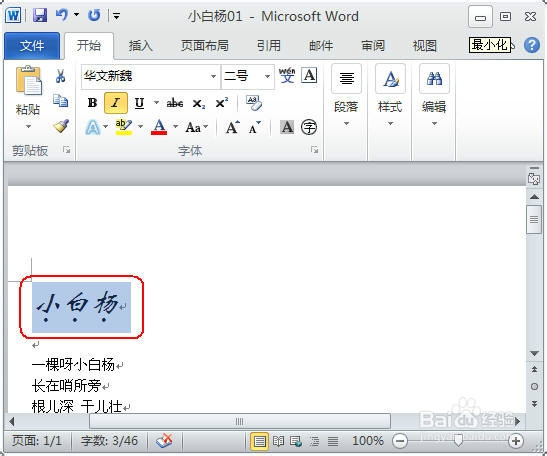Apply character border icon
Image resolution: width=547 pixels, height=456 pixels.
click(309, 75)
